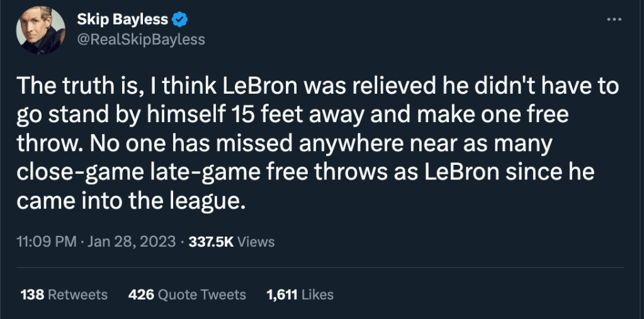The height and width of the screenshot is (319, 644).
Task: Open Skip Bayless's profile picture
Action: pos(42,31)
